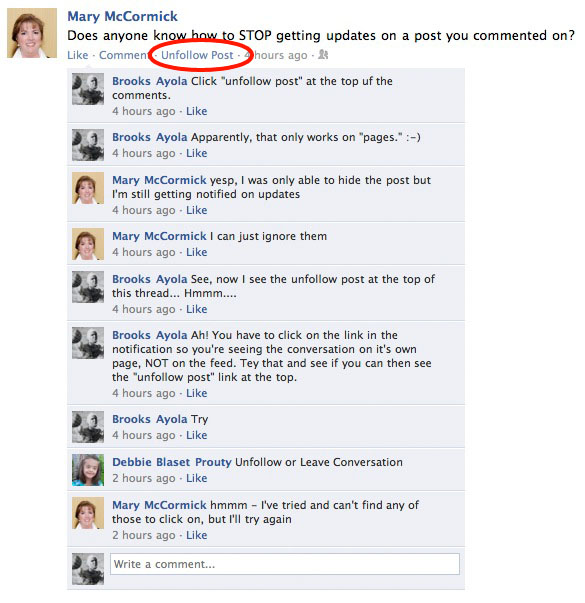Like the 'Unfollow or Leave Conversation' comment
This screenshot has width=585, height=603.
click(197, 478)
